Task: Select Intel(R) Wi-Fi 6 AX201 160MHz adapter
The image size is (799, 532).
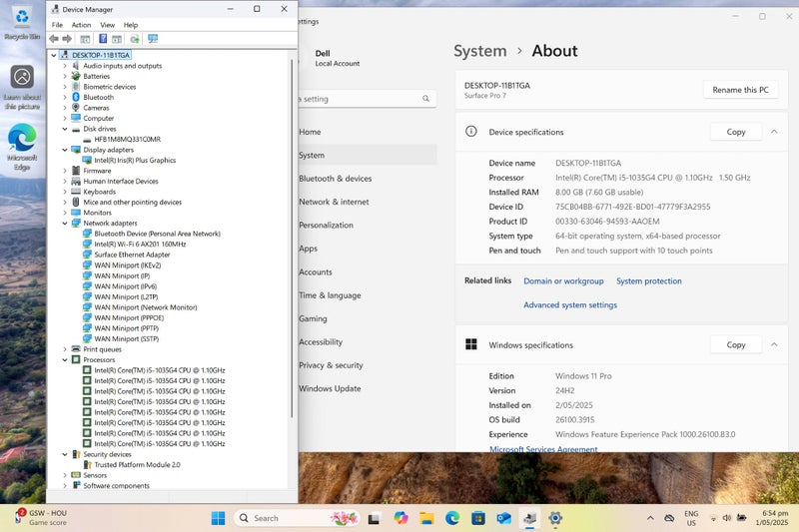Action: tap(140, 245)
